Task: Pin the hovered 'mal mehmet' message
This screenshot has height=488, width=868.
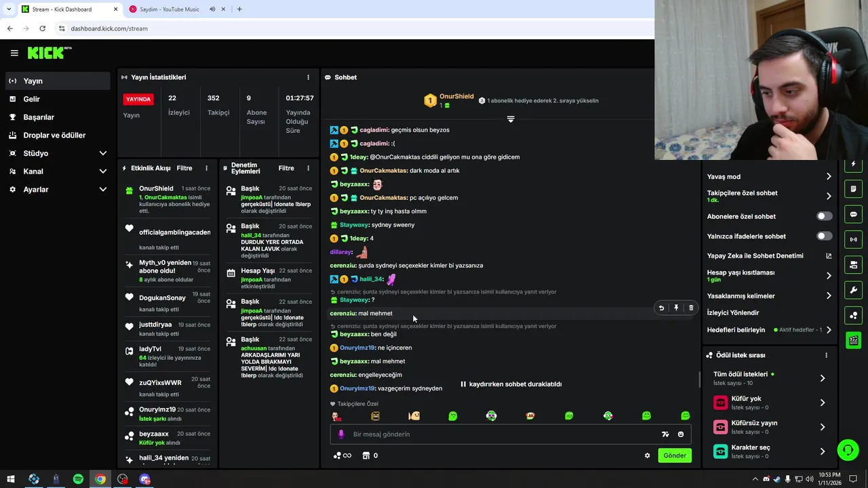Action: point(676,308)
